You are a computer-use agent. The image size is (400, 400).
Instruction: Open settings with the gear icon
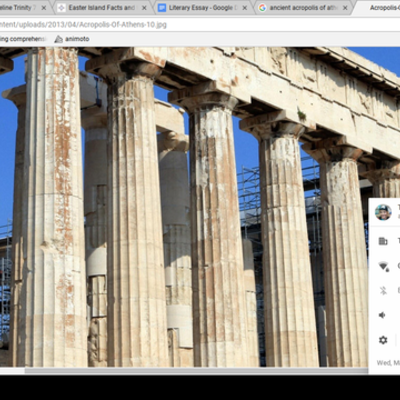point(383,340)
